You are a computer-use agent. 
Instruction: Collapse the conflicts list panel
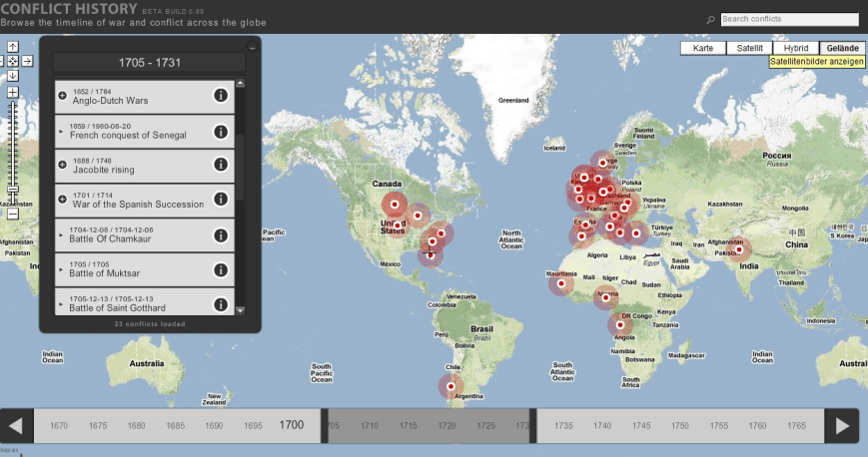252,47
